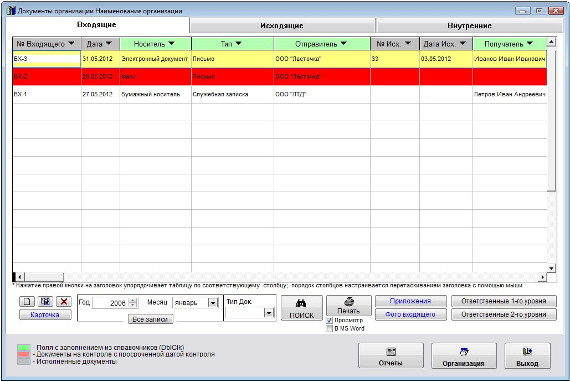
Task: Open filter arrow on № Входящего column
Action: (x=71, y=44)
